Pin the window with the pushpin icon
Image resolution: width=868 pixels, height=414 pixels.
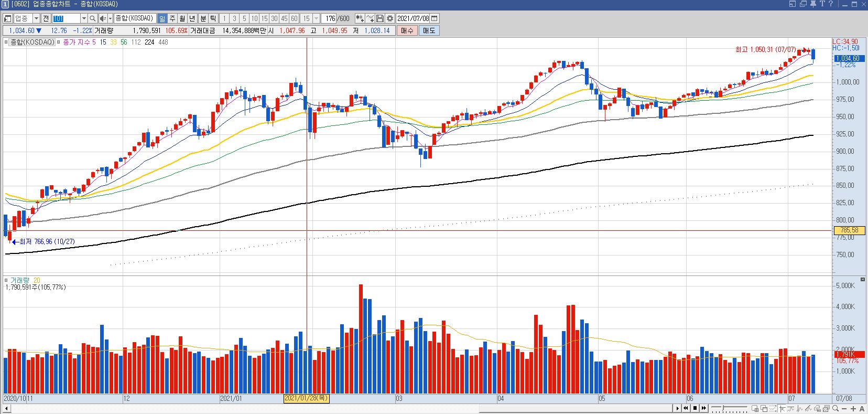tap(813, 4)
